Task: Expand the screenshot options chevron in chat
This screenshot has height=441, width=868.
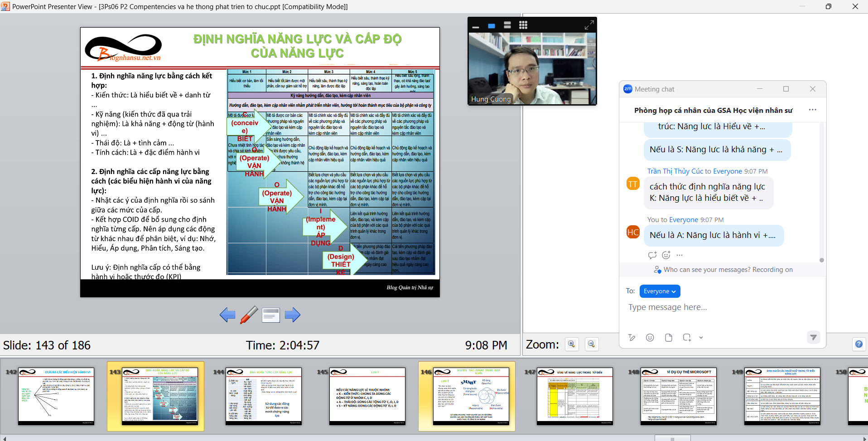Action: (701, 337)
